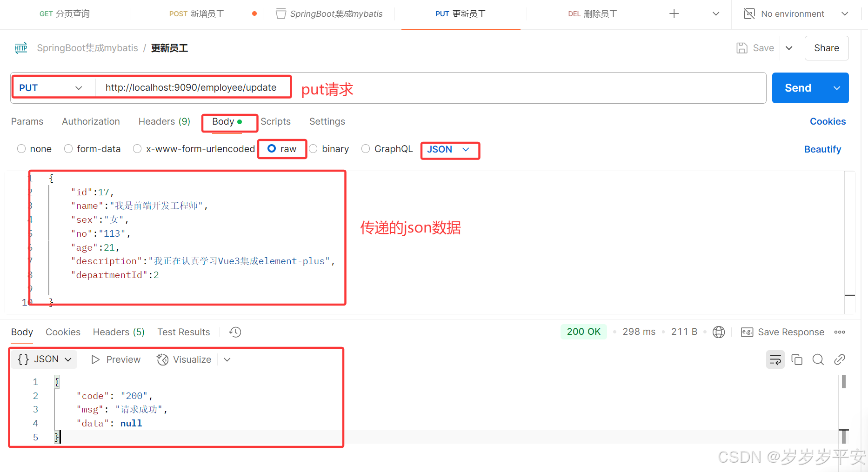The image size is (868, 472).
Task: Switch body type to form-data
Action: click(93, 149)
